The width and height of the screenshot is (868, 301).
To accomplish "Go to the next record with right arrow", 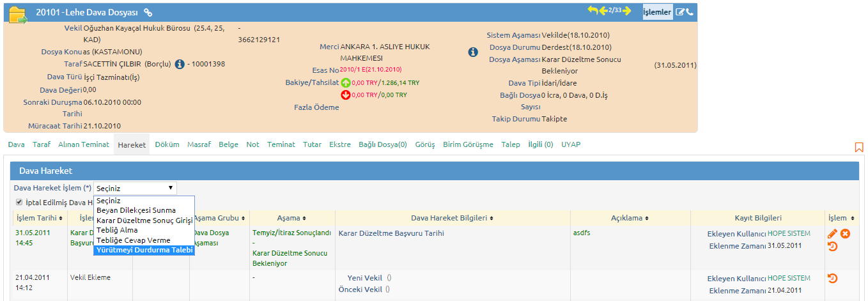I will (627, 11).
